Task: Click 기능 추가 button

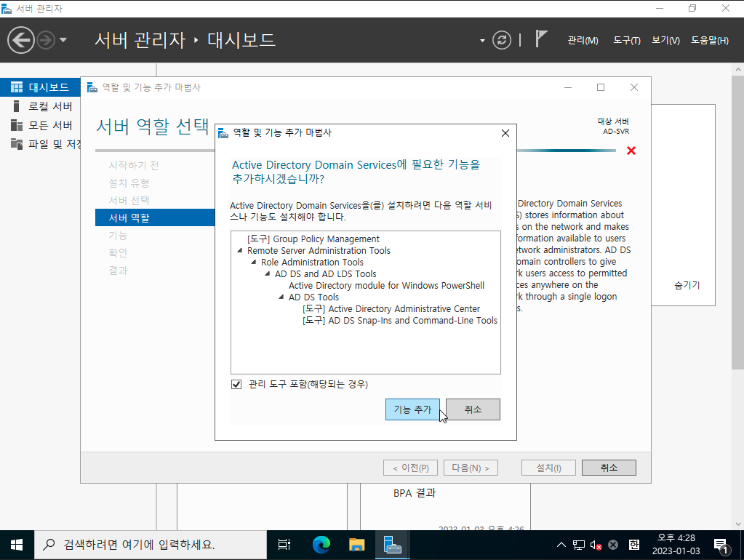Action: pos(412,409)
